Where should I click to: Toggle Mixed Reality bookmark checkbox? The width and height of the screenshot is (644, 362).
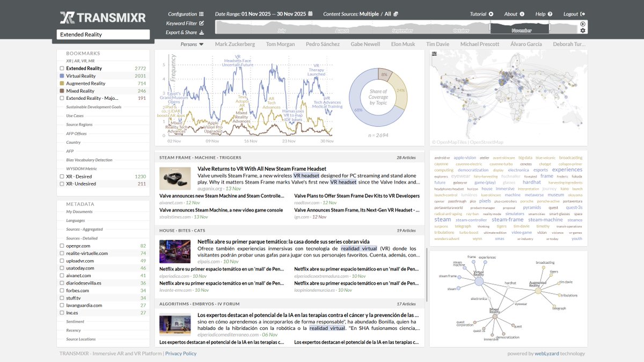click(x=62, y=91)
